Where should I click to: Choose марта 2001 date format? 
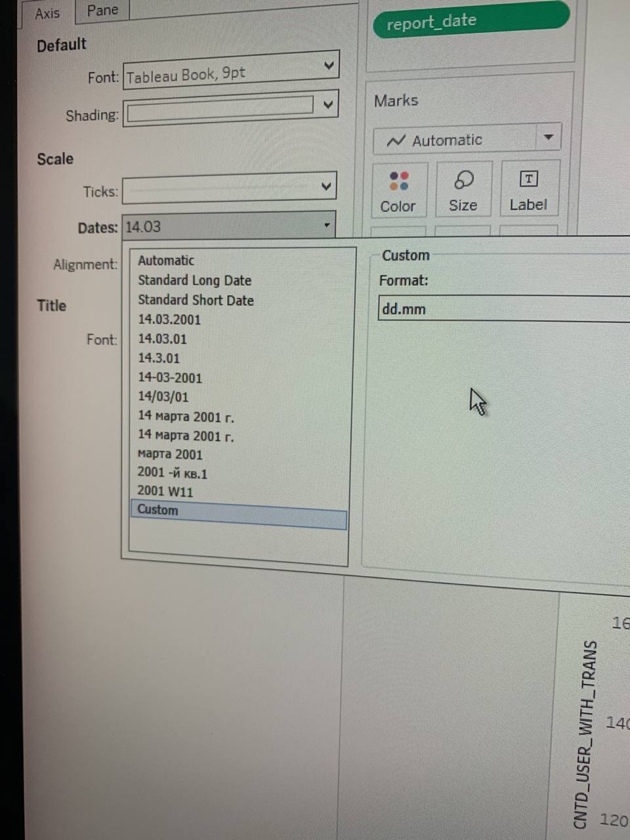click(x=170, y=454)
